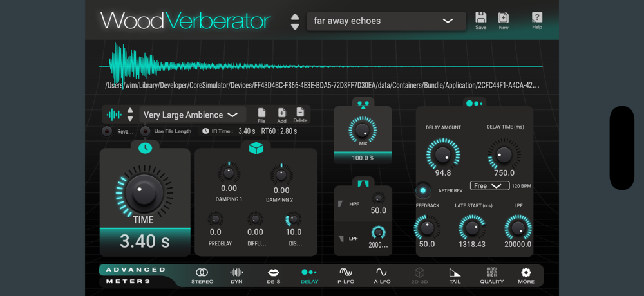644x296 pixels.
Task: Adjust the DAMPING 2 knob
Action: pyautogui.click(x=281, y=174)
